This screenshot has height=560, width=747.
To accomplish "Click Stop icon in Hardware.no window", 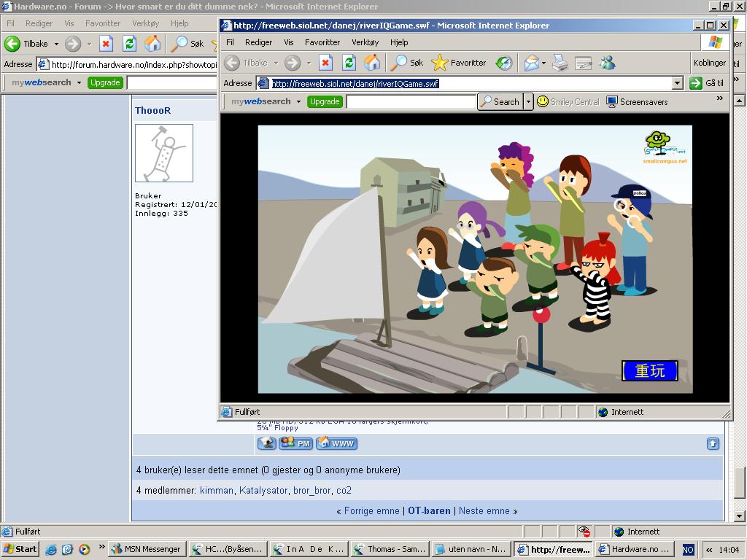I will point(106,44).
